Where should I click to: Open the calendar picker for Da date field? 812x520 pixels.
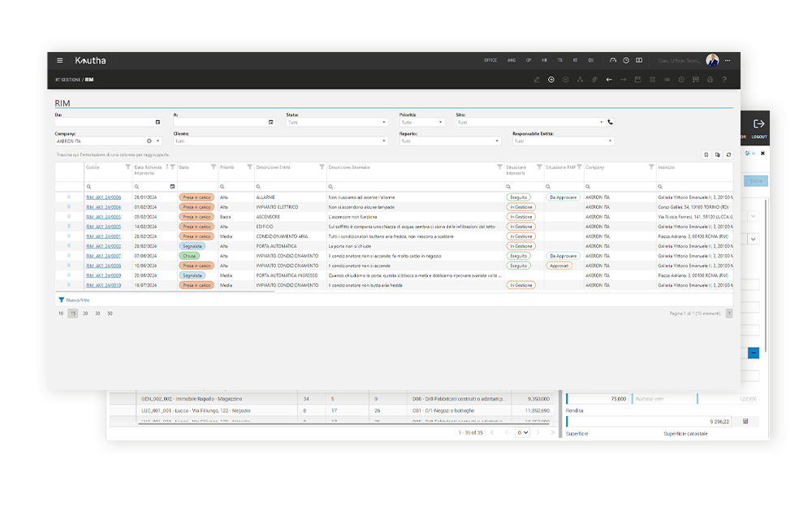[x=158, y=123]
